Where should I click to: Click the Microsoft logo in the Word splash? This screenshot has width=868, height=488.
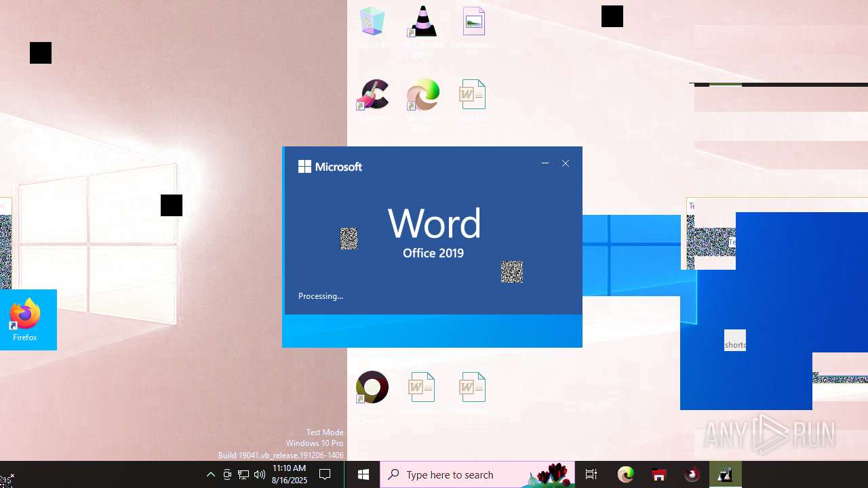[330, 167]
